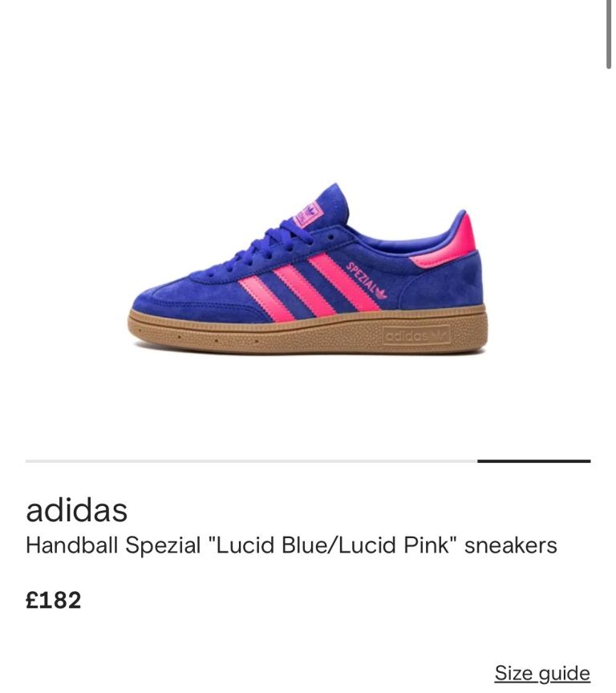Select the blue and pink sneaker product image

pyautogui.click(x=307, y=268)
